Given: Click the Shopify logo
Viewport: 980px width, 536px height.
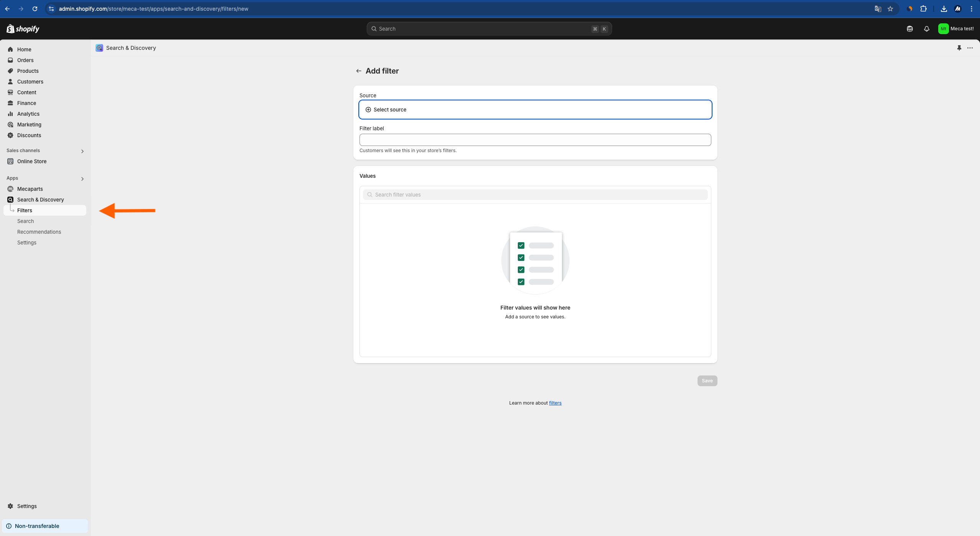Looking at the screenshot, I should click(23, 29).
